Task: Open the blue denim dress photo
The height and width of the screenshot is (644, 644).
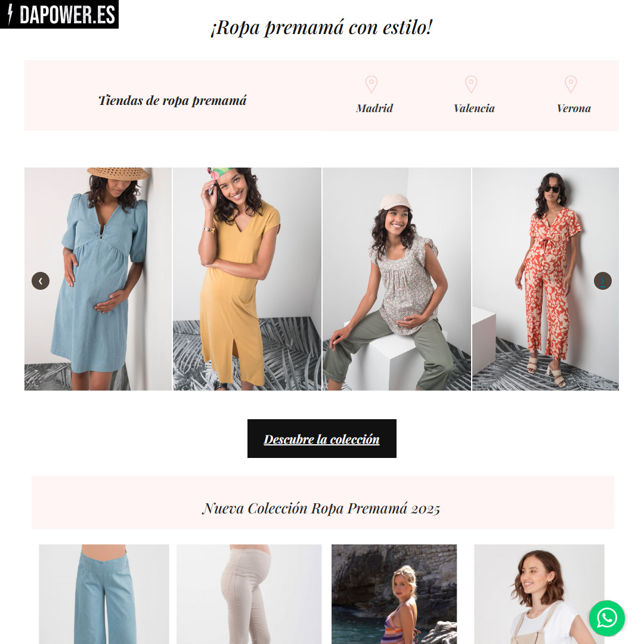Action: click(x=98, y=279)
